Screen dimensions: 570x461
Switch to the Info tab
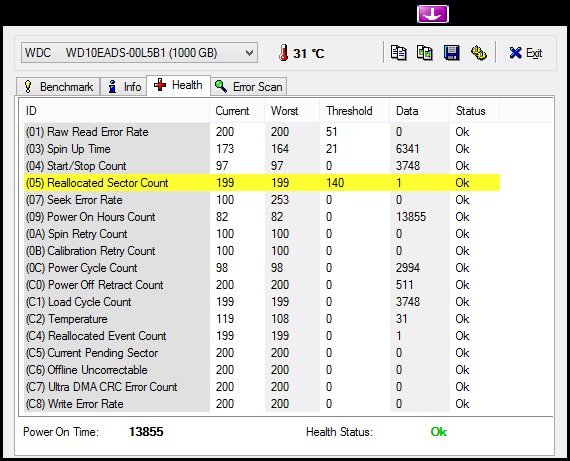coord(124,87)
